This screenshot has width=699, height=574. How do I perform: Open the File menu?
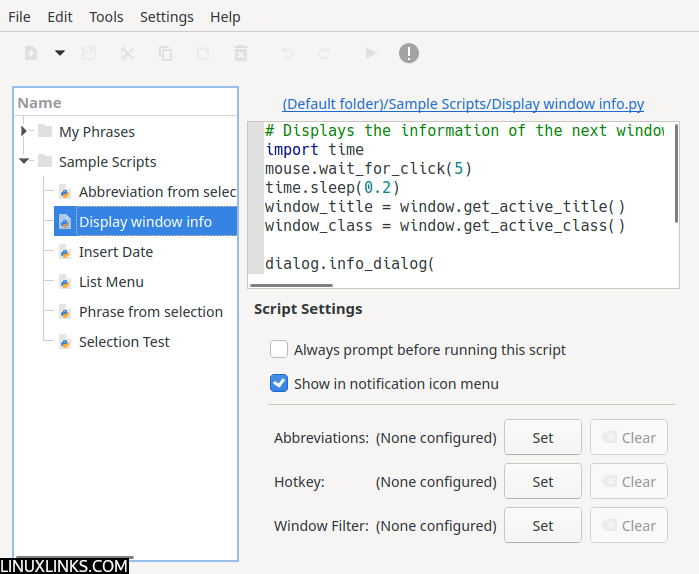click(x=19, y=17)
